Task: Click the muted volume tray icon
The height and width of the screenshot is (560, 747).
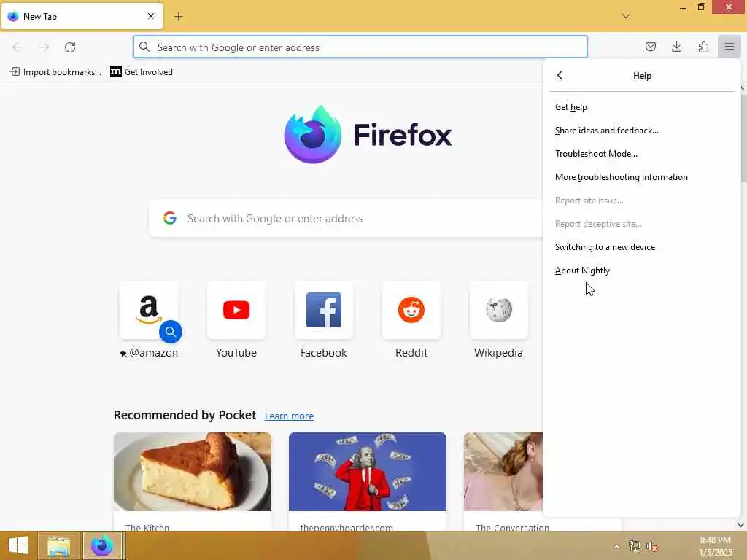Action: pyautogui.click(x=652, y=547)
